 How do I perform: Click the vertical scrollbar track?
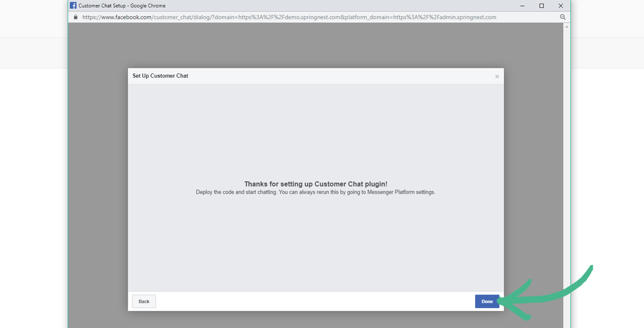pyautogui.click(x=567, y=180)
